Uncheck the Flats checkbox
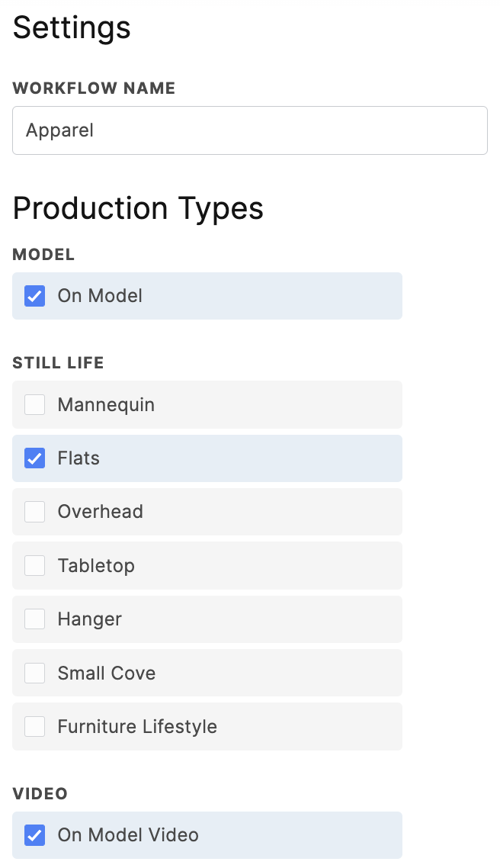Viewport: 500px width, 868px height. (x=34, y=458)
